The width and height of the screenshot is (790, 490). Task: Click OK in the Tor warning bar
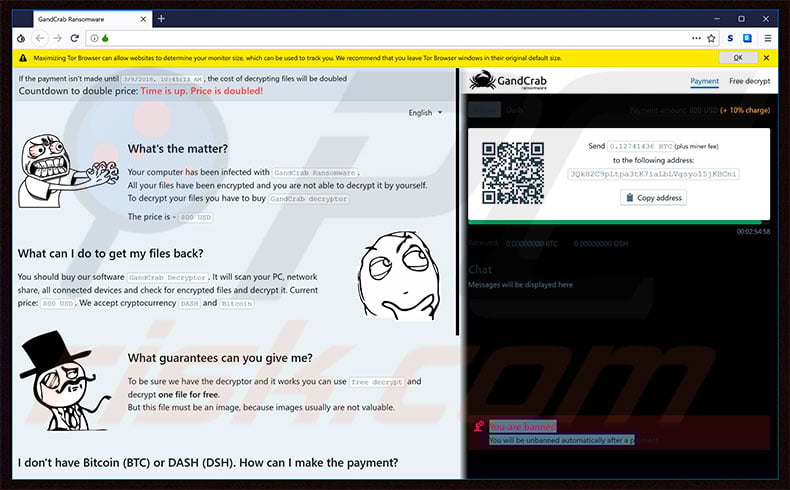[x=738, y=58]
